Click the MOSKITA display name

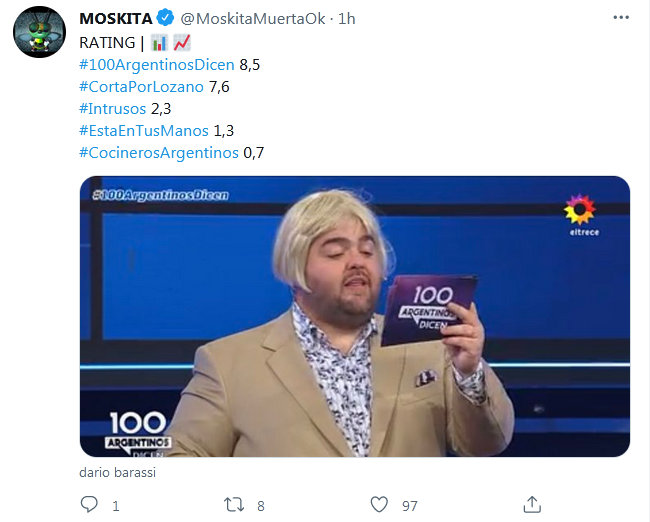116,19
